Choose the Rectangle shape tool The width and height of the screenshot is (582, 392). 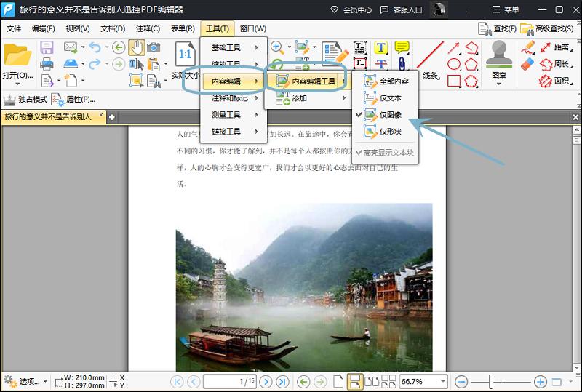453,81
